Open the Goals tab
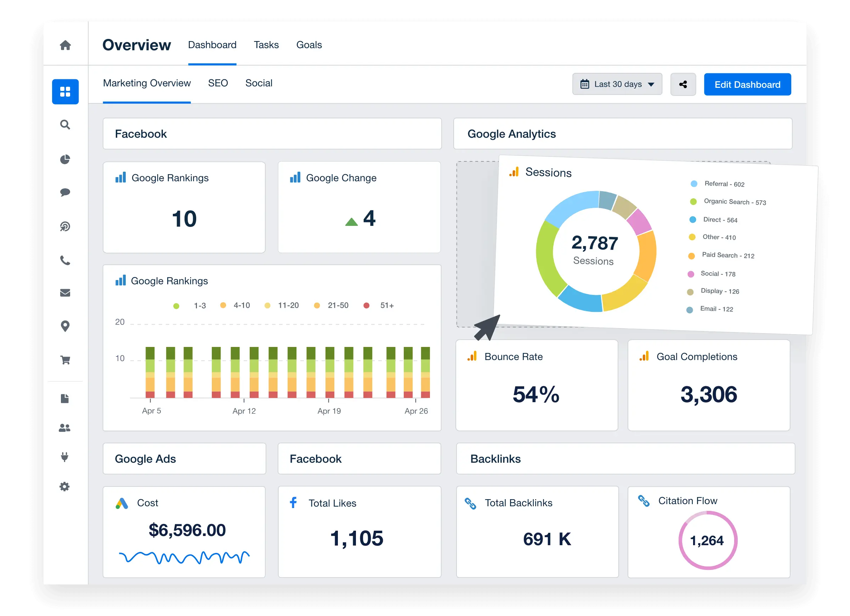The height and width of the screenshot is (616, 850). pos(309,45)
